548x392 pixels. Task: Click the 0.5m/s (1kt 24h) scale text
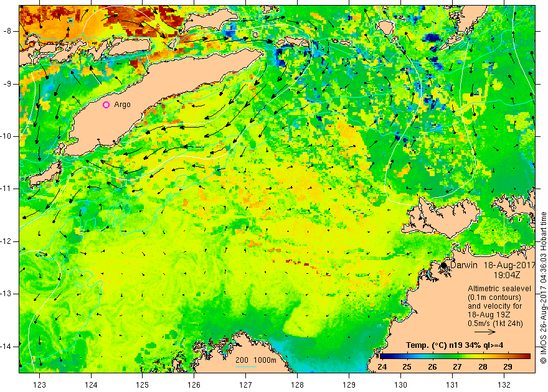pyautogui.click(x=495, y=324)
